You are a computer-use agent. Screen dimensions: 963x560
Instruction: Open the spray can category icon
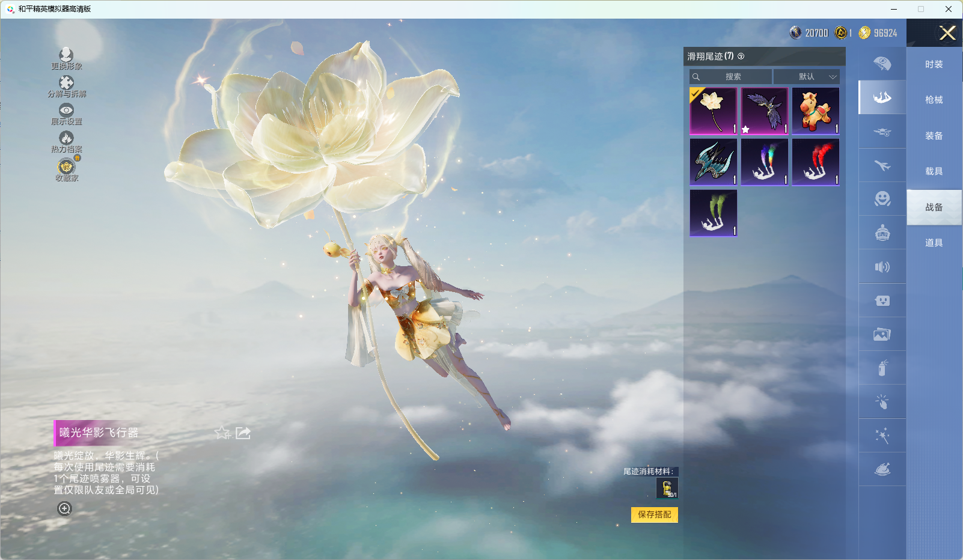tap(882, 368)
